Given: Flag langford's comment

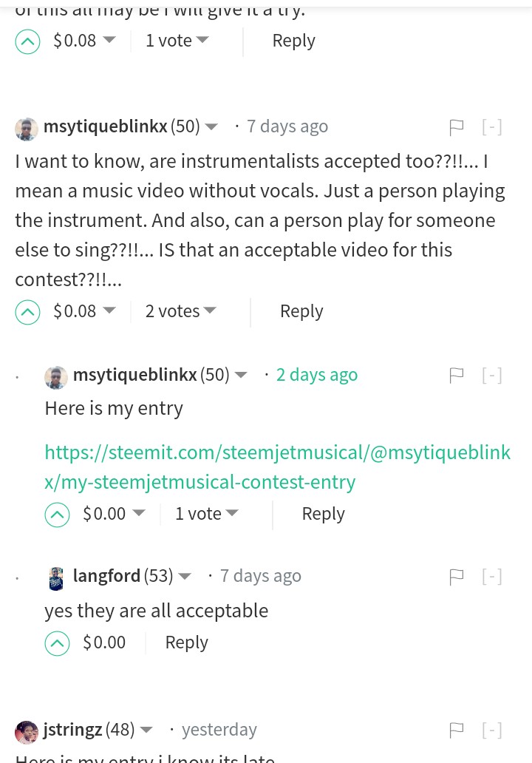Looking at the screenshot, I should pyautogui.click(x=457, y=577).
